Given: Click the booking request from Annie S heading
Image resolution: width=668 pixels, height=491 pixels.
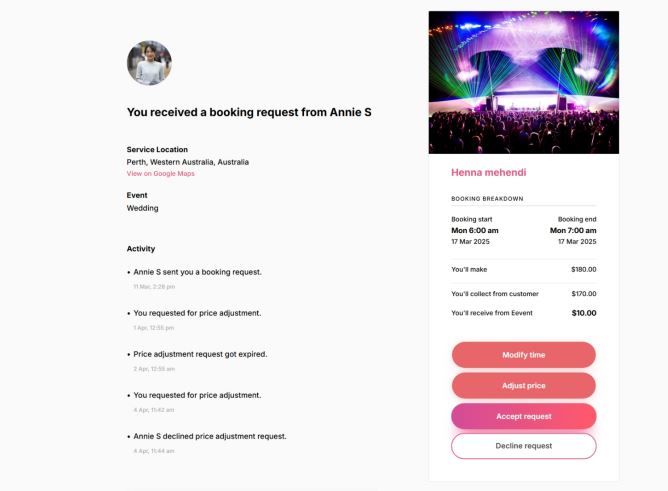Looking at the screenshot, I should 249,112.
